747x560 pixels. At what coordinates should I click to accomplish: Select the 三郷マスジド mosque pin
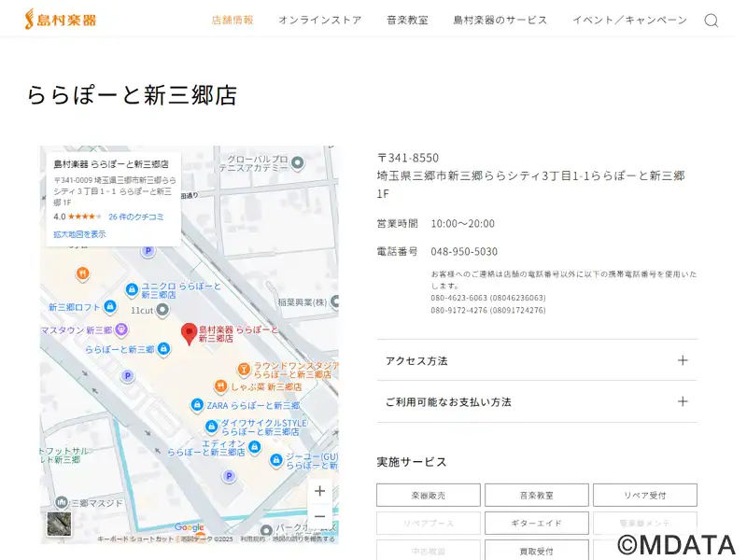tap(62, 502)
